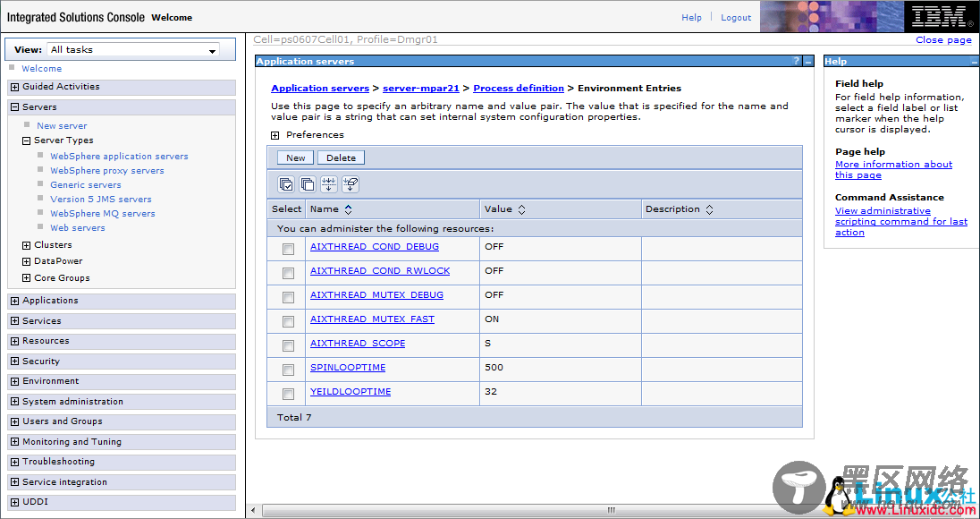This screenshot has width=980, height=519.
Task: Tick checkbox for AIXTHREAD_COND_DEBUG
Action: click(288, 250)
